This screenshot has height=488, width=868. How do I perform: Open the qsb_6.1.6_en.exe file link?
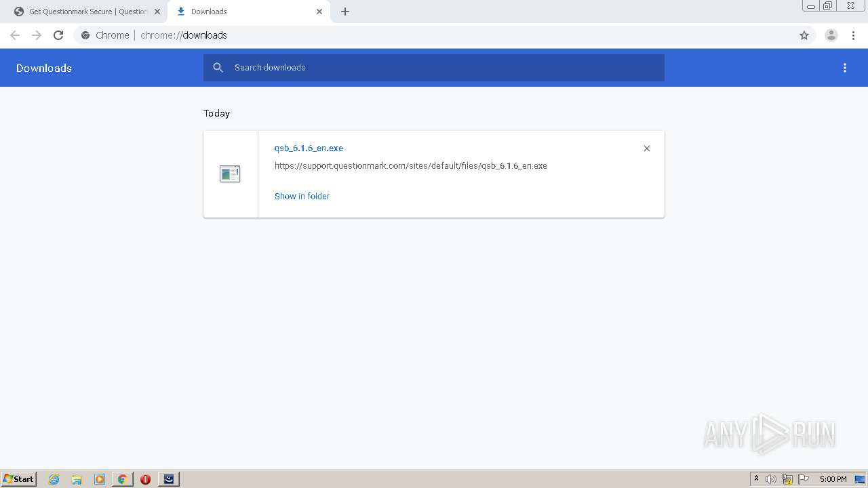coord(309,148)
